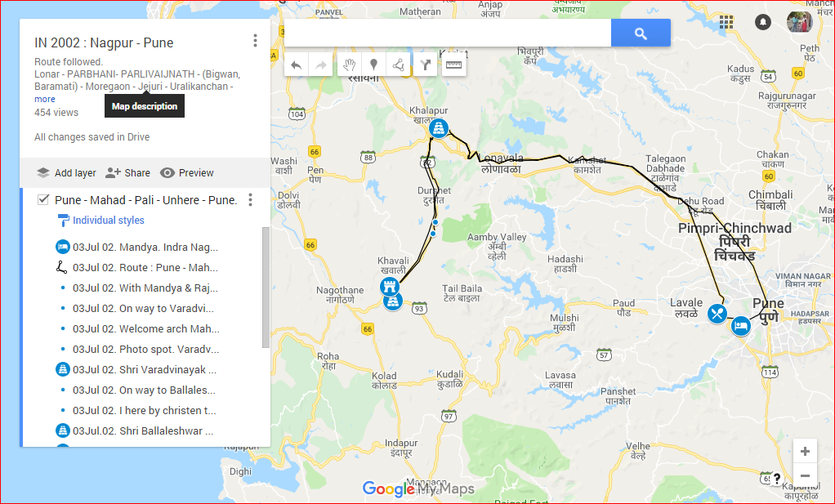Click the Share button
This screenshot has width=835, height=504.
(127, 173)
